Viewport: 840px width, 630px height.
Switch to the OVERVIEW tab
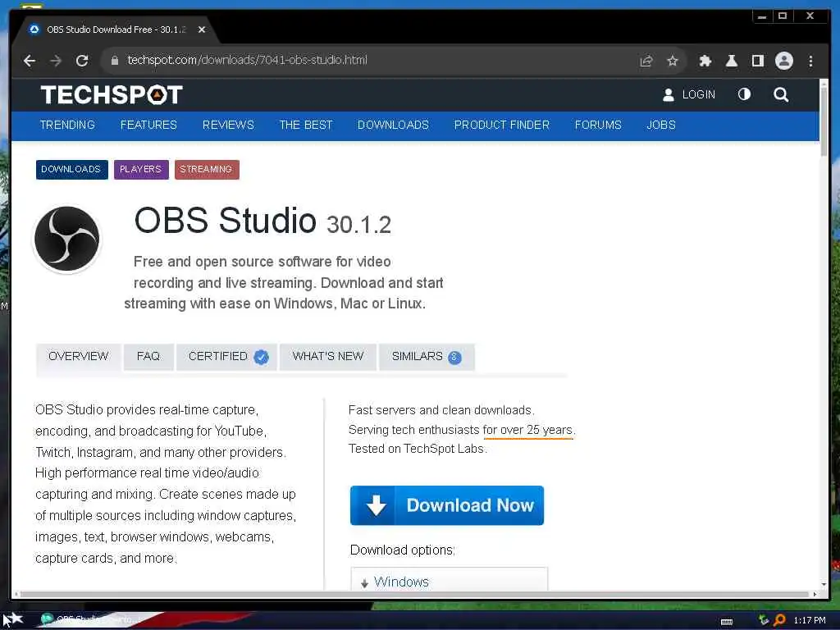(78, 357)
